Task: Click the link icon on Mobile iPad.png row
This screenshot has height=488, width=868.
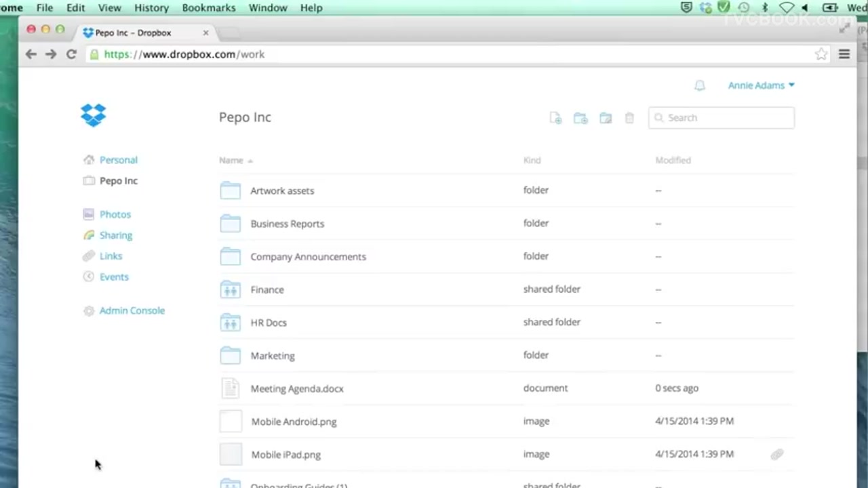Action: [x=777, y=455]
